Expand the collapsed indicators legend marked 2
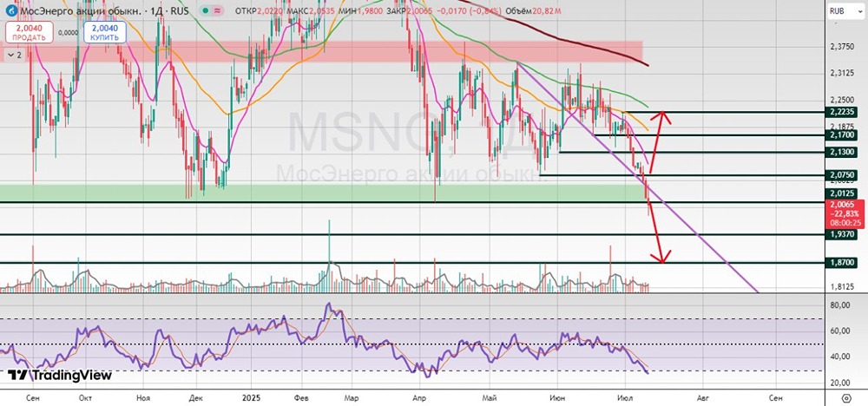 point(16,55)
